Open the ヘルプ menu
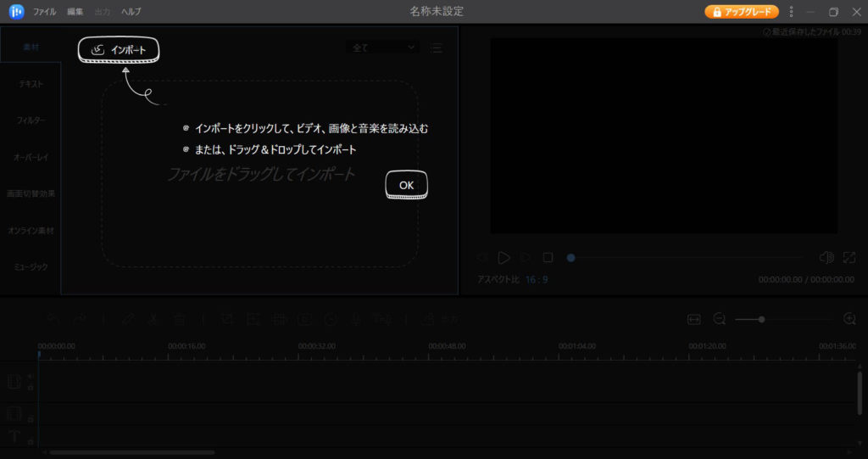Viewport: 868px width, 459px height. point(131,12)
